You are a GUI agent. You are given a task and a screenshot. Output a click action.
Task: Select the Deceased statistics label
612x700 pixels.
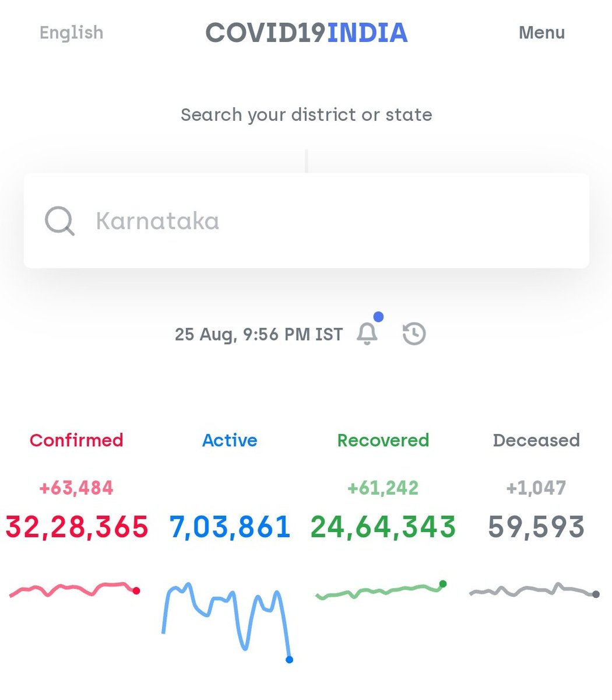point(536,440)
